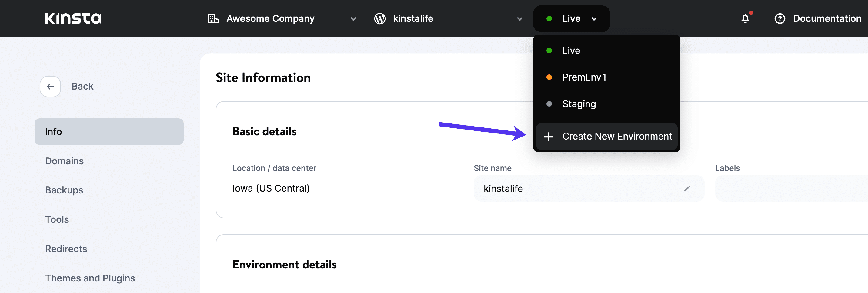Click the Kinsta logo
The width and height of the screenshot is (868, 293).
pyautogui.click(x=73, y=18)
